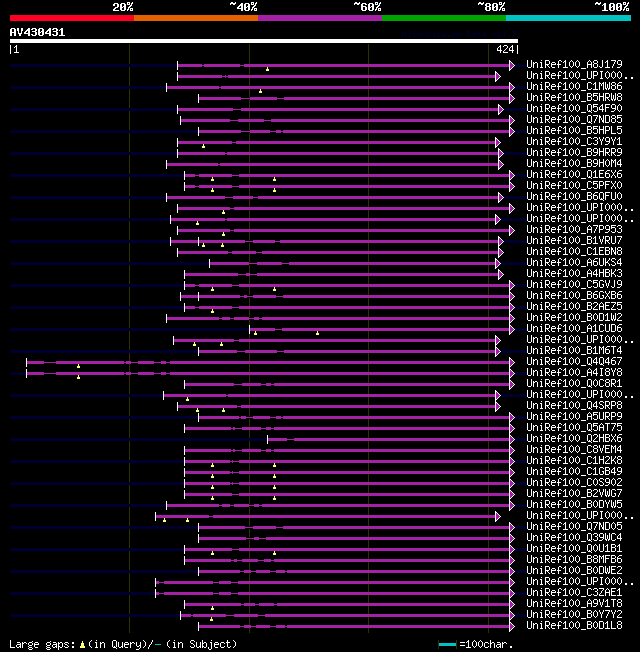This screenshot has width=640, height=652.
Task: Click the UniRef100_B0DYW5 label
Action: coord(574,505)
